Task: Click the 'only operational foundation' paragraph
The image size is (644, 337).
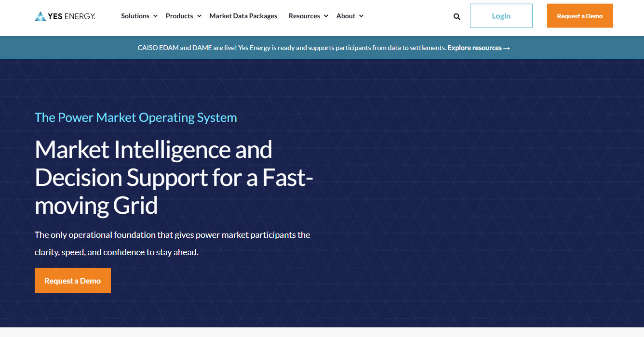Action: [x=173, y=243]
